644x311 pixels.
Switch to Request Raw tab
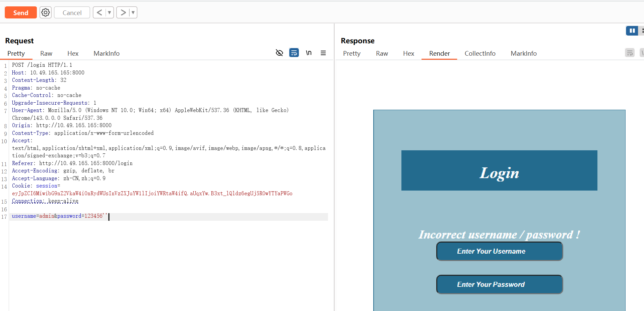click(46, 54)
